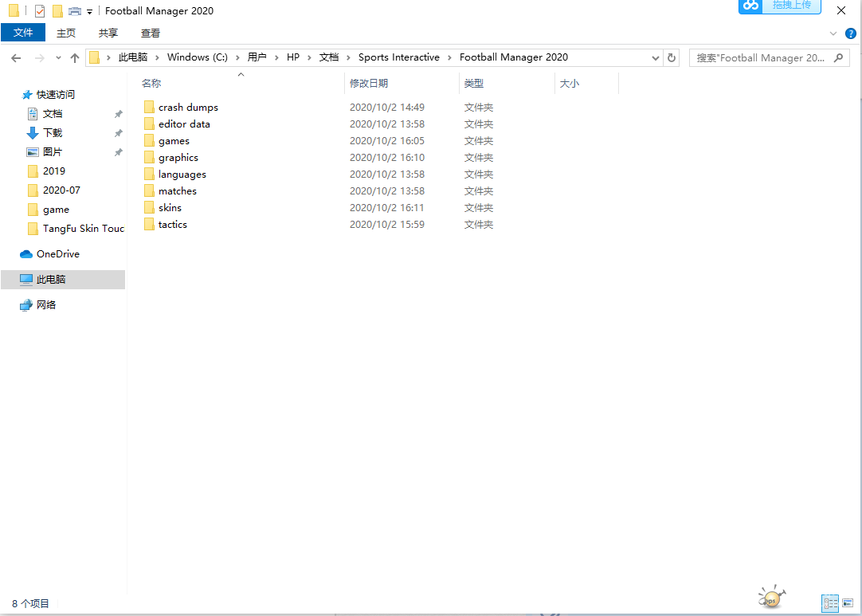Open the address bar history dropdown
This screenshot has height=616, width=862.
tap(656, 58)
